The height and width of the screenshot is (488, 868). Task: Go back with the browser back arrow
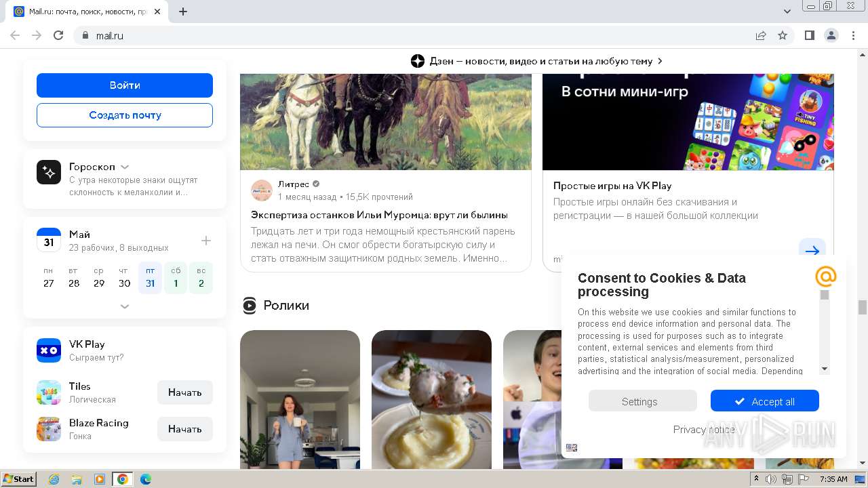click(x=15, y=36)
